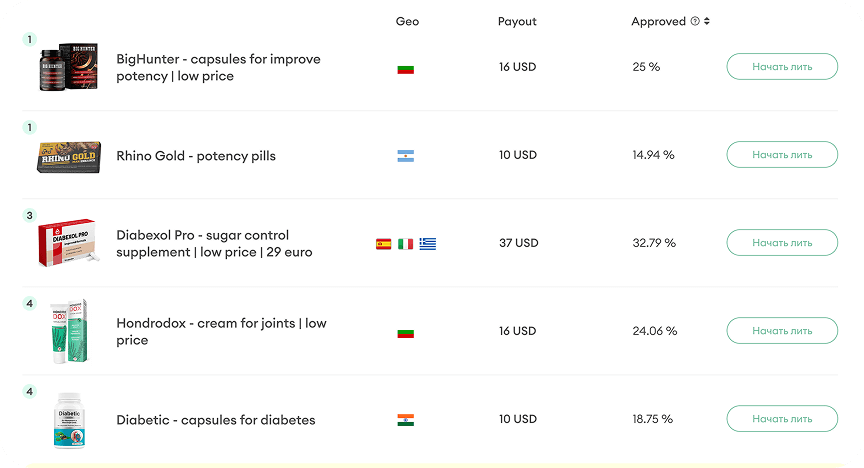
Task: Click the Approved column help icon
Action: [695, 22]
